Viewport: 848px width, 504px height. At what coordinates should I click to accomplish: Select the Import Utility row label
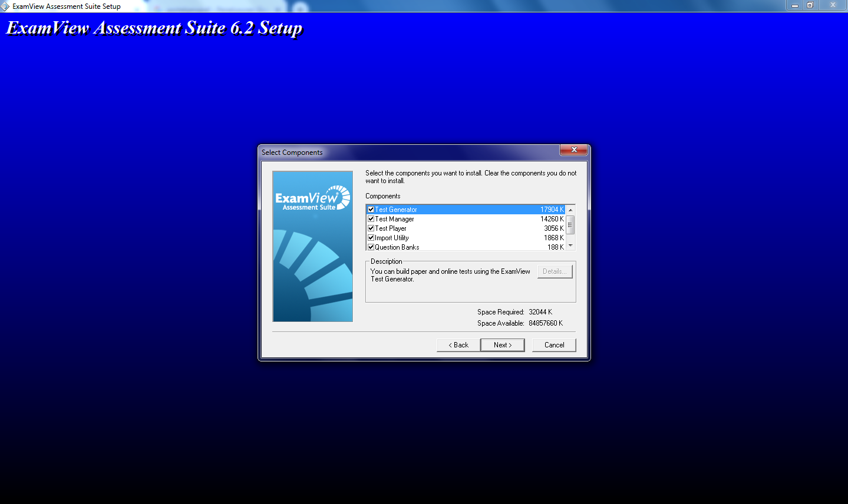pos(392,238)
